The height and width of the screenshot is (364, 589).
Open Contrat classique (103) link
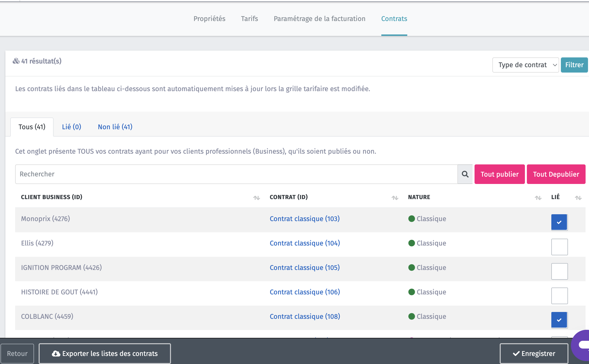[x=305, y=219]
